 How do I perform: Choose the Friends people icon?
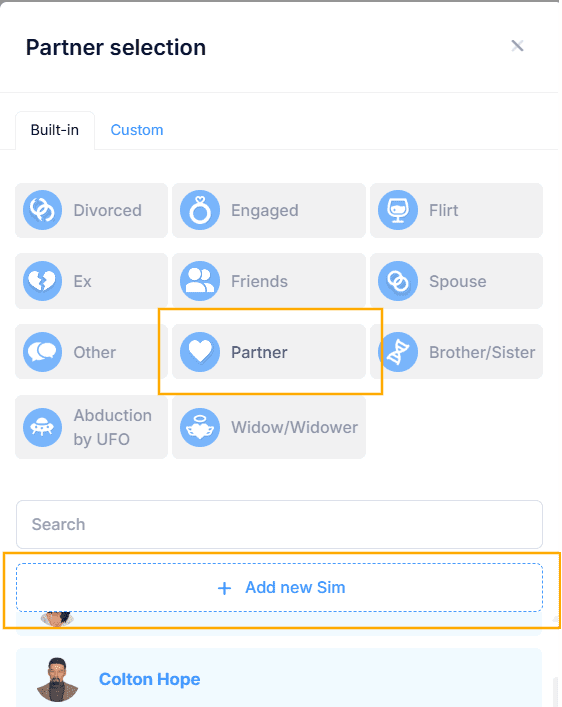click(x=200, y=281)
